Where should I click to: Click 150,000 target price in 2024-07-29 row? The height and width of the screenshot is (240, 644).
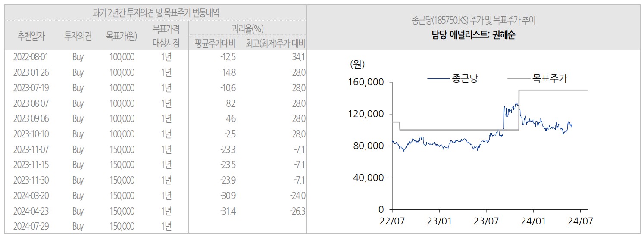coord(122,226)
